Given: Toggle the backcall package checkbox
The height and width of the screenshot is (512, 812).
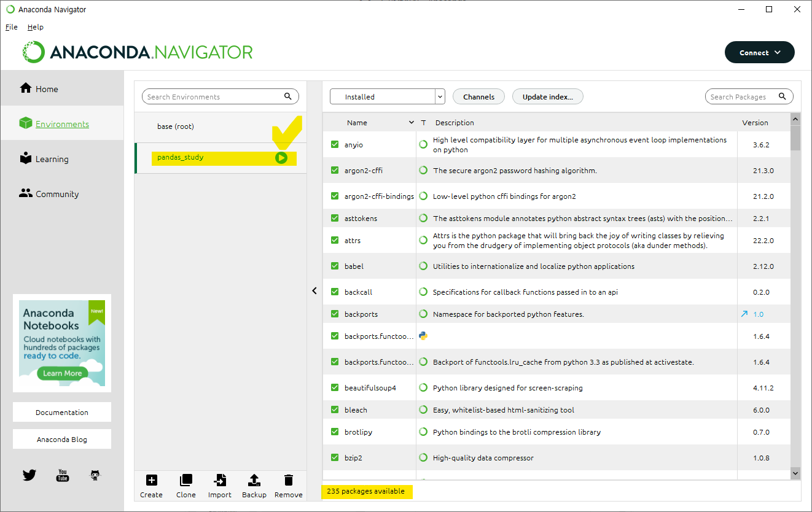Looking at the screenshot, I should (335, 292).
